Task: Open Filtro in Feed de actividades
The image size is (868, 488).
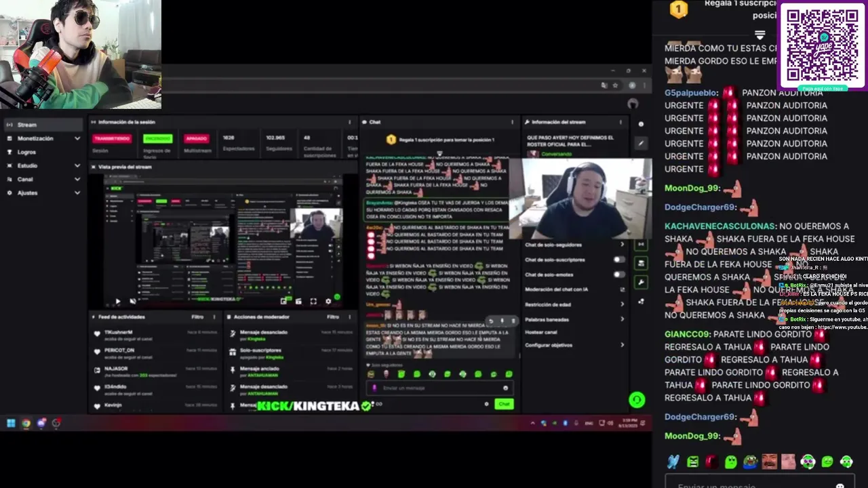Action: (x=197, y=317)
